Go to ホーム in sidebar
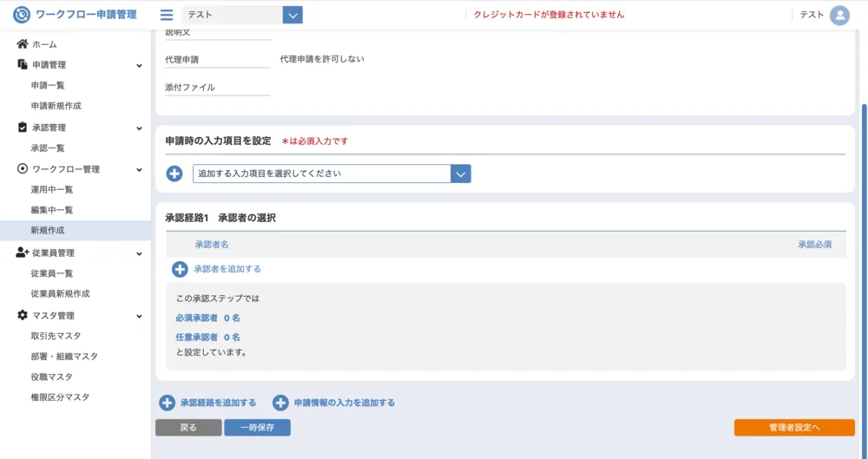868x459 pixels. click(44, 44)
